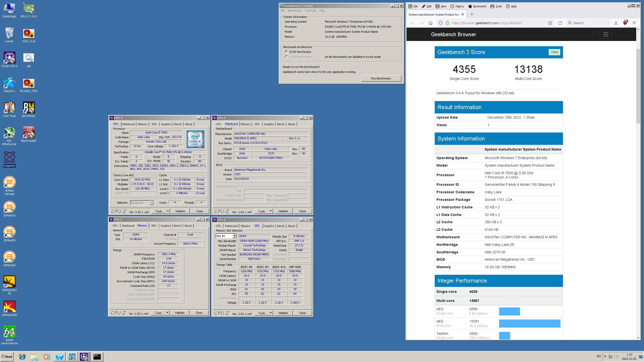Image resolution: width=644 pixels, height=362 pixels.
Task: Switch to About tab in CPU-Z Memory window
Action: [188, 226]
